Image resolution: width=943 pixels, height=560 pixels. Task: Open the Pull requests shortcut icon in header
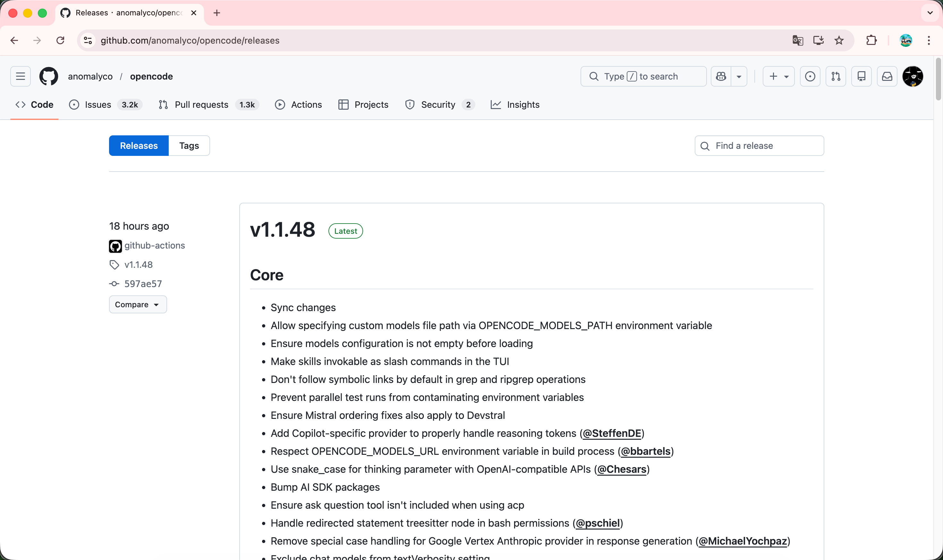click(836, 76)
